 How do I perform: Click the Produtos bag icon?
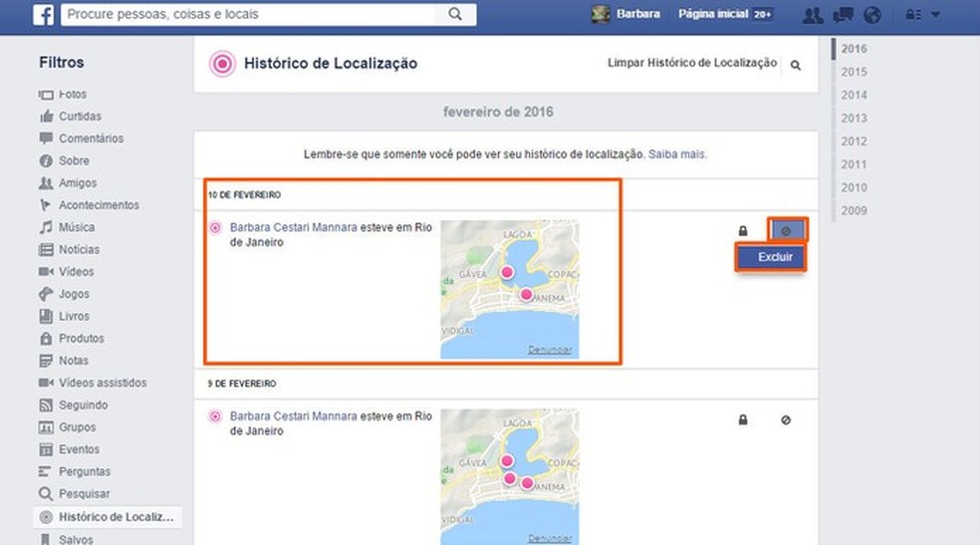tap(46, 338)
